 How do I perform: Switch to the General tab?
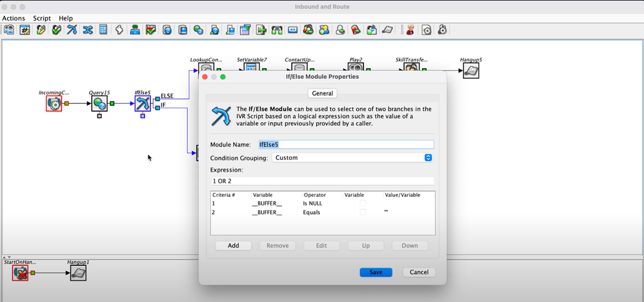point(323,94)
